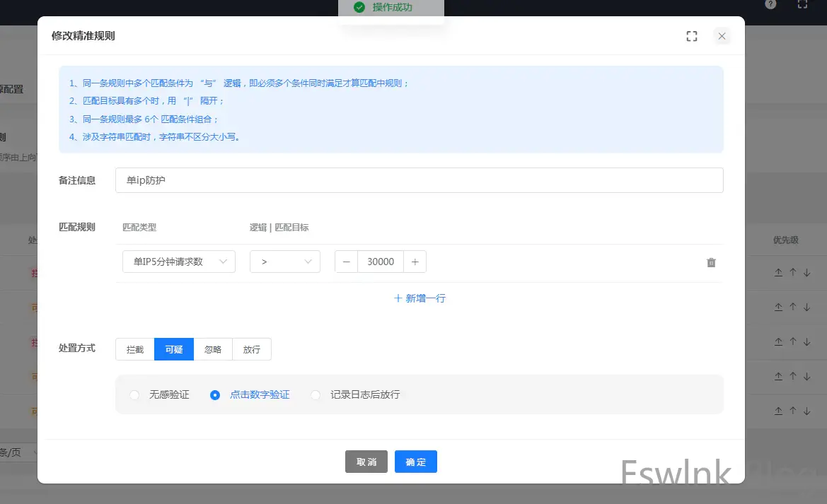Choose the 点击数字验证 radio button
Viewport: 827px width, 504px height.
pyautogui.click(x=214, y=395)
